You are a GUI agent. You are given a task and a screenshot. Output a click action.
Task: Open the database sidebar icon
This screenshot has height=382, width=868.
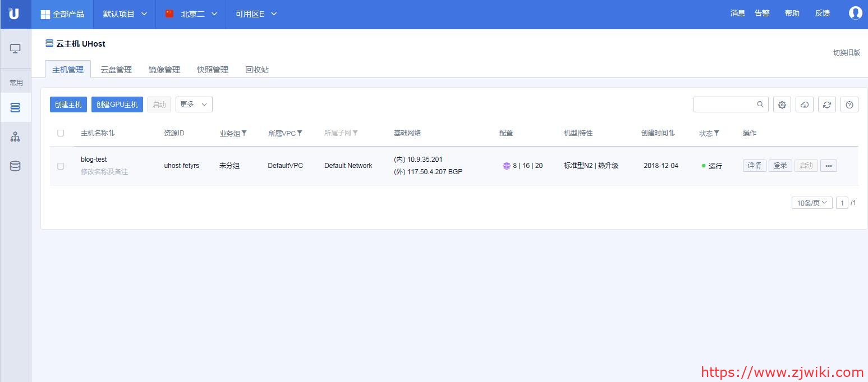point(15,166)
